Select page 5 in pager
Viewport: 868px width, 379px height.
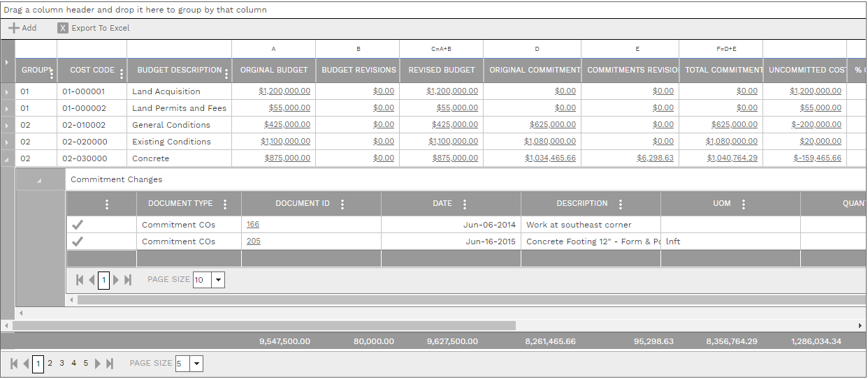tap(86, 363)
